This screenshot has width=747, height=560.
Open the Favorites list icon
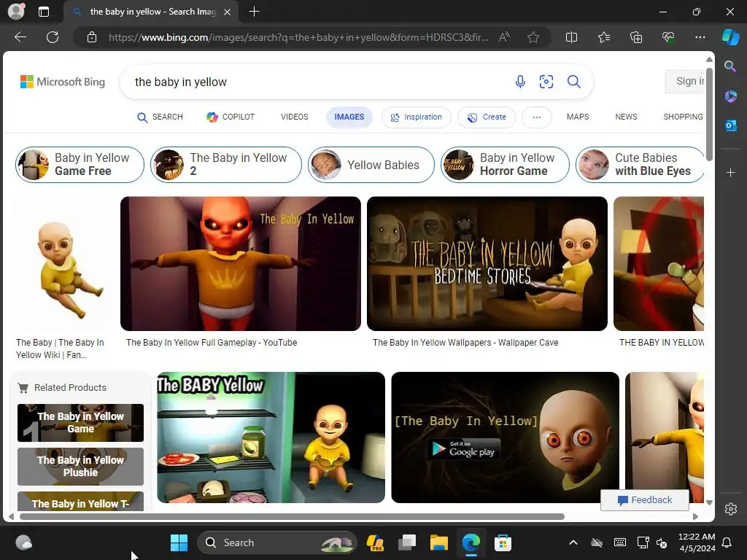pos(603,37)
